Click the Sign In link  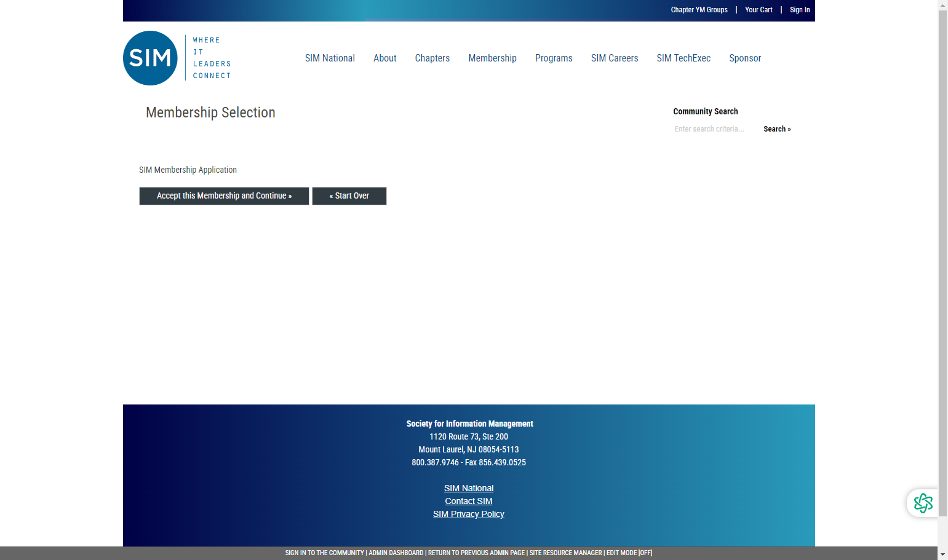[800, 10]
